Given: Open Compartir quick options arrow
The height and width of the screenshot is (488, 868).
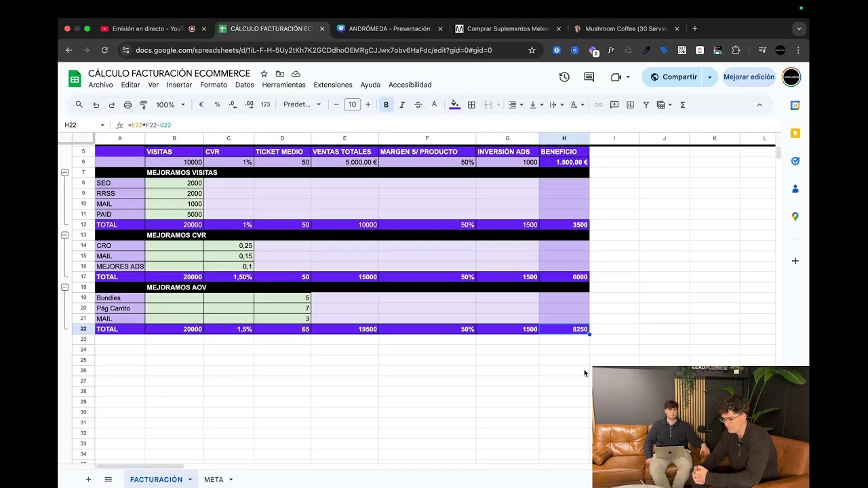Looking at the screenshot, I should (x=710, y=77).
